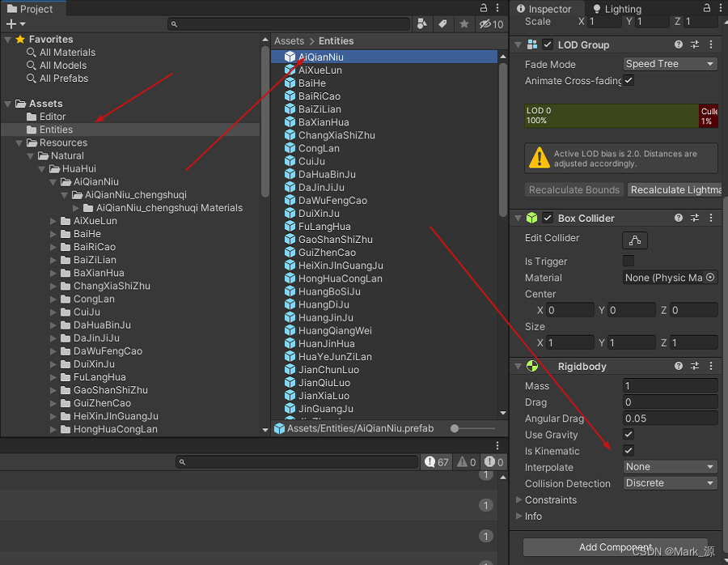This screenshot has width=728, height=565.
Task: Click the Inspector panel lock icon
Action: pyautogui.click(x=706, y=8)
